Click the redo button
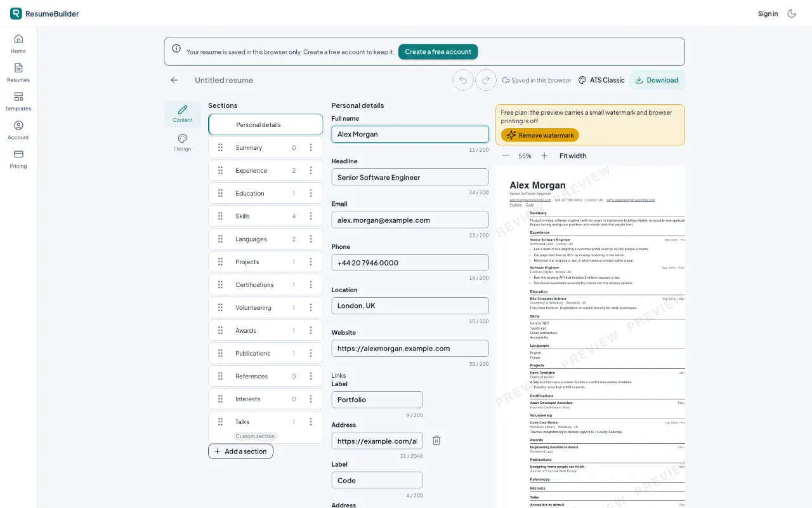The image size is (812, 508). [486, 80]
